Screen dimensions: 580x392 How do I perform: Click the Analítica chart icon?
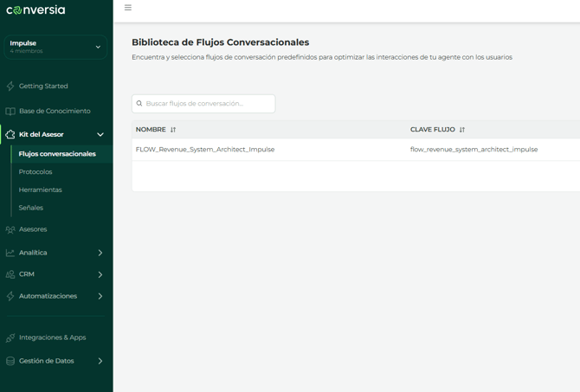pyautogui.click(x=10, y=253)
